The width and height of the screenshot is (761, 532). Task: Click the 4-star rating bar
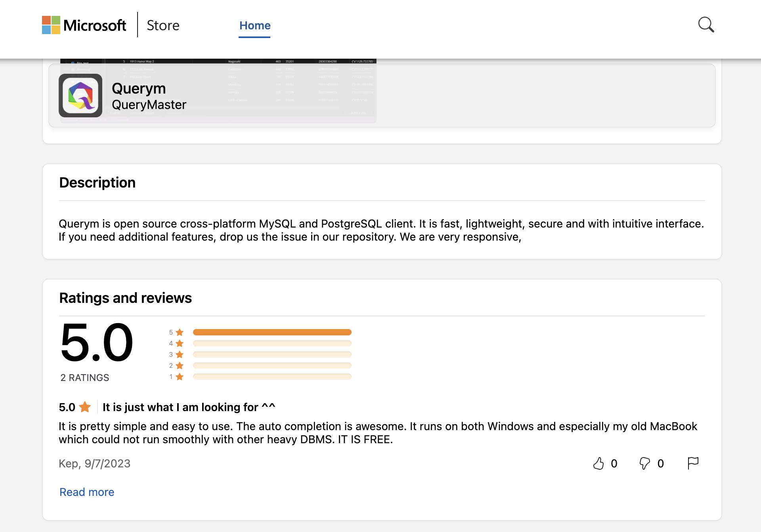coord(272,343)
